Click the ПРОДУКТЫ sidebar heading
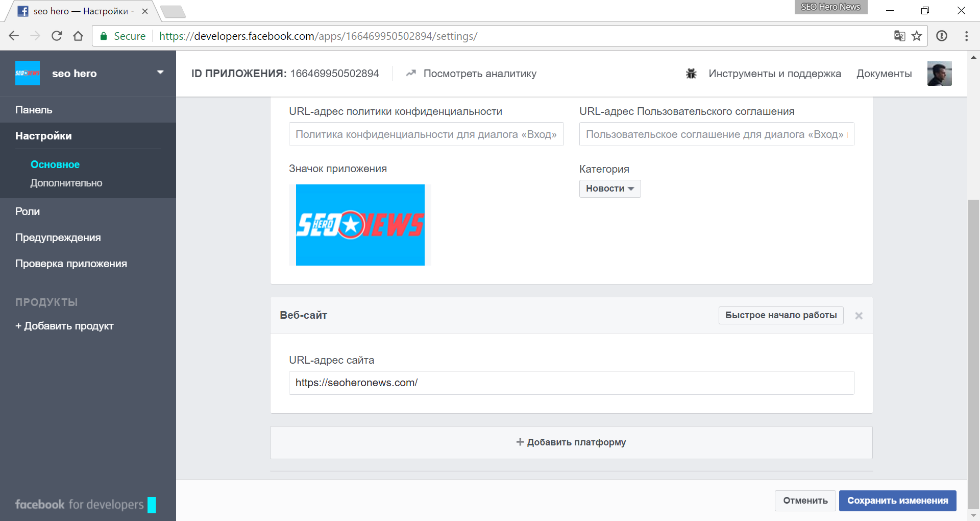Image resolution: width=980 pixels, height=521 pixels. 46,302
